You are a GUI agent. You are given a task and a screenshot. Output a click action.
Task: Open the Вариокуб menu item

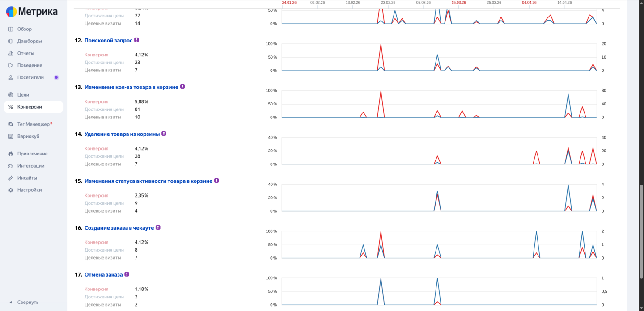point(28,136)
